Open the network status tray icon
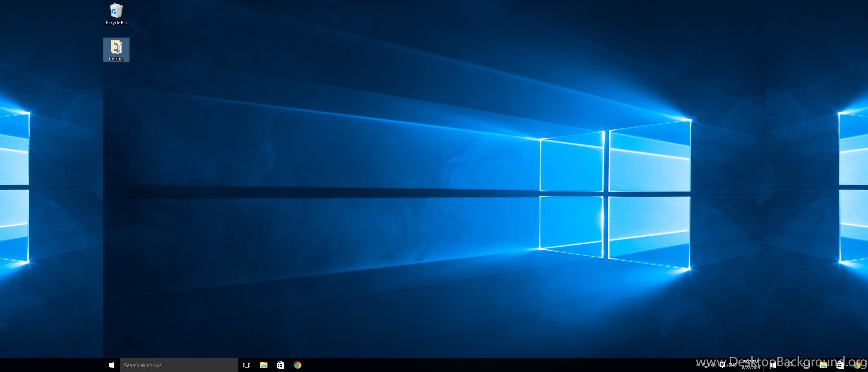This screenshot has width=868, height=372. pyautogui.click(x=705, y=365)
